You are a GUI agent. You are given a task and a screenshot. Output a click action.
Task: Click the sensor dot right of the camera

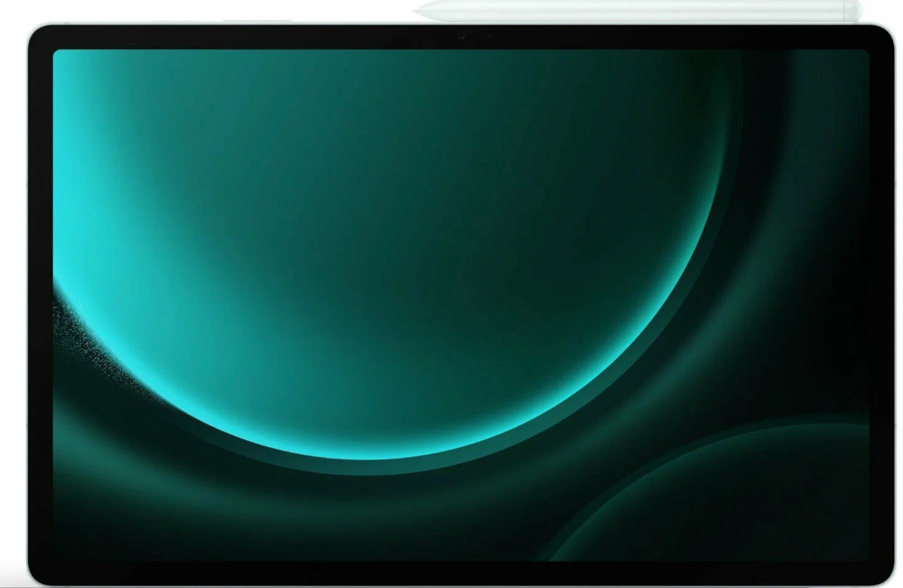click(489, 36)
